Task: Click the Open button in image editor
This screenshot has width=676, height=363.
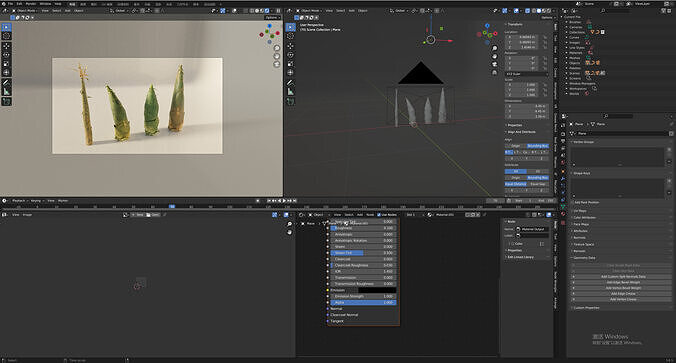Action: 153,214
